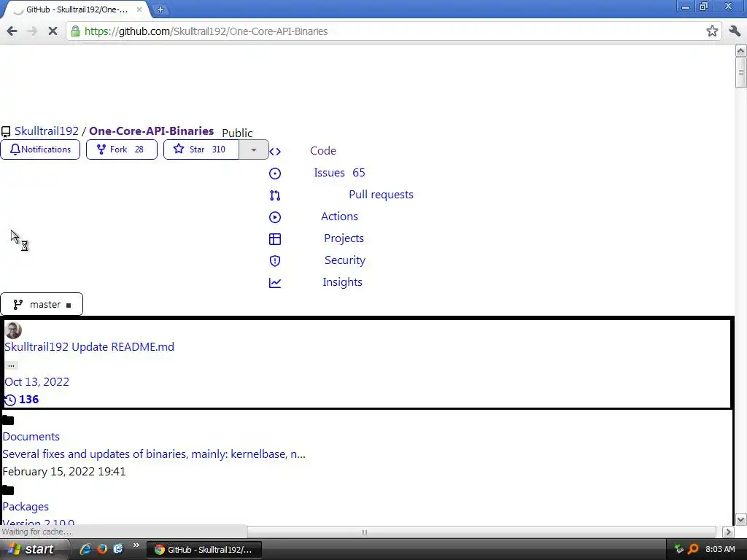Click the vertical scrollbar thumb
Viewport: 747px width, 560px height.
point(741,72)
